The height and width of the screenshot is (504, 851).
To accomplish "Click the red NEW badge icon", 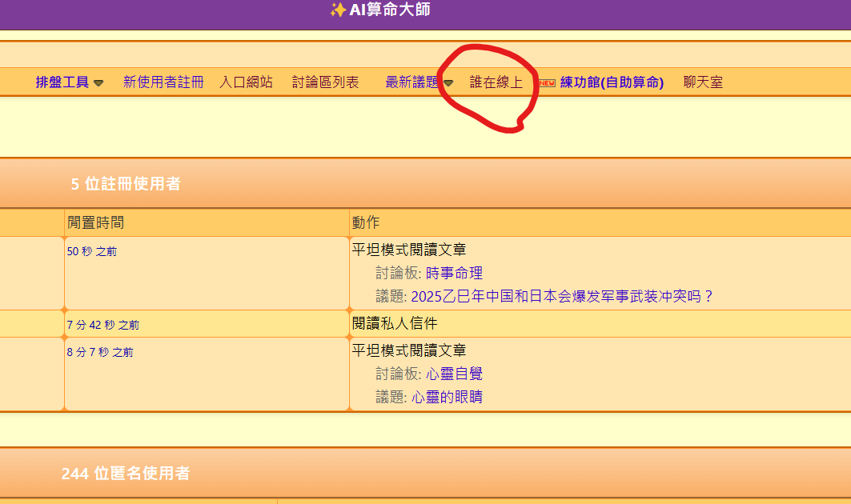I will pos(547,82).
